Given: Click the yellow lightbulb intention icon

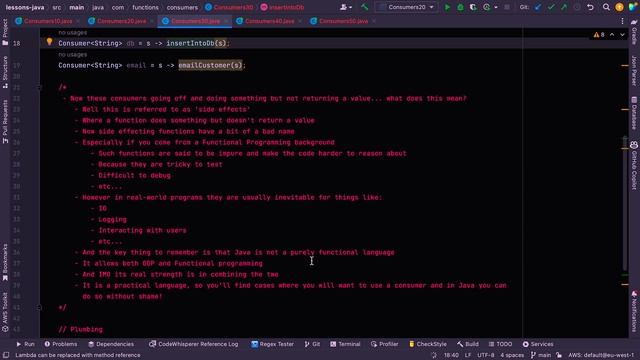Looking at the screenshot, I should click(49, 42).
